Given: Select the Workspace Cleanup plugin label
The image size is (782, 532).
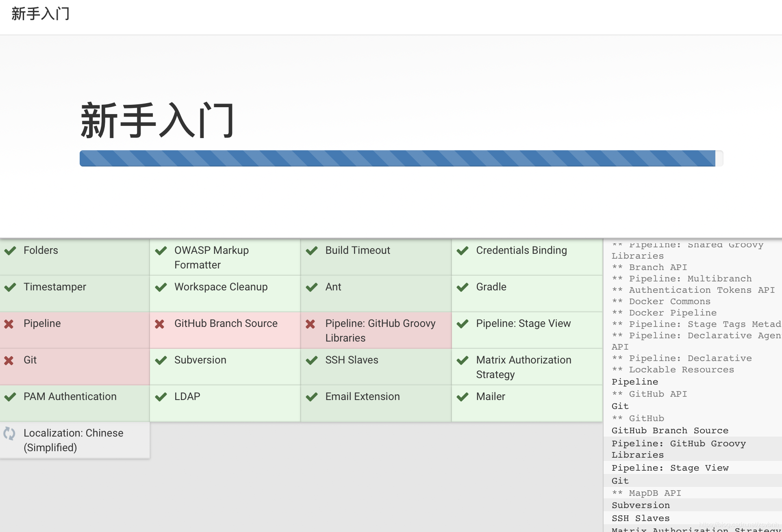Looking at the screenshot, I should tap(221, 287).
